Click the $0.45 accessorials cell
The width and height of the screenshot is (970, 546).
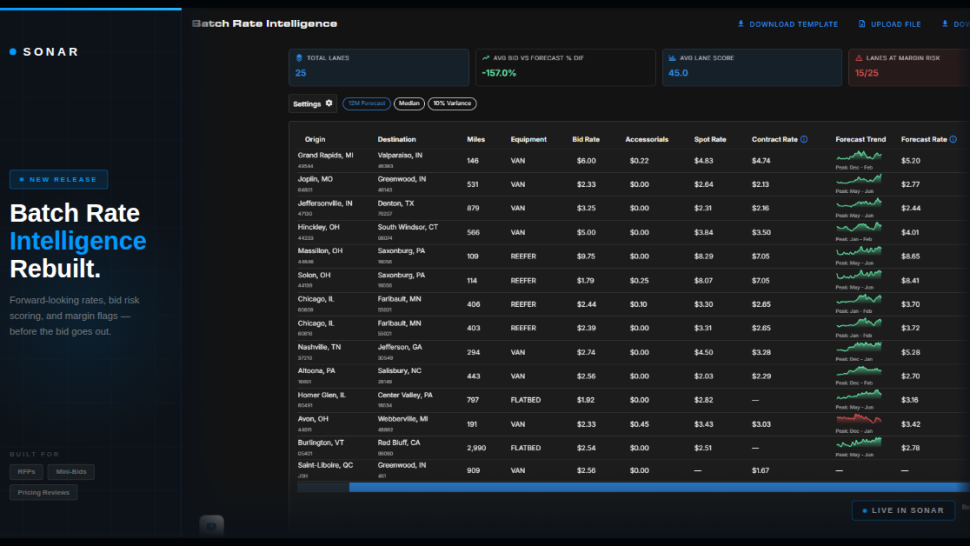tap(639, 424)
